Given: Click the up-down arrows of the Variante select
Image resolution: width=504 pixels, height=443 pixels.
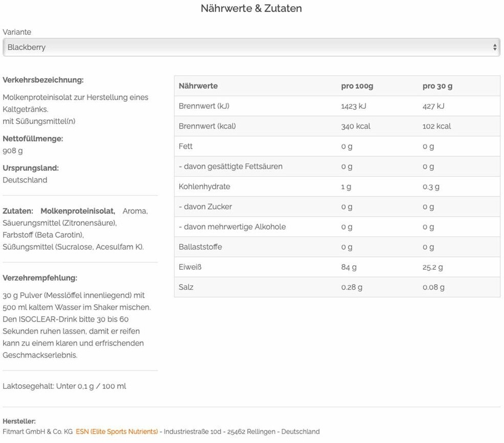Looking at the screenshot, I should coord(494,48).
